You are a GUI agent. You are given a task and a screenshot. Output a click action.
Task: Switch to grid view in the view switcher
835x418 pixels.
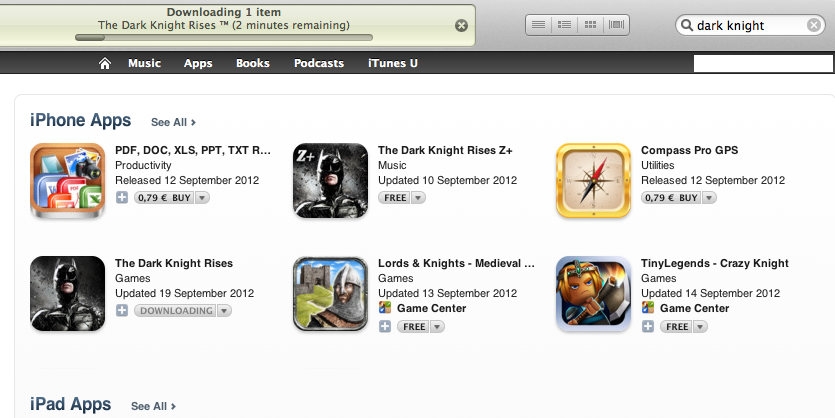click(590, 25)
